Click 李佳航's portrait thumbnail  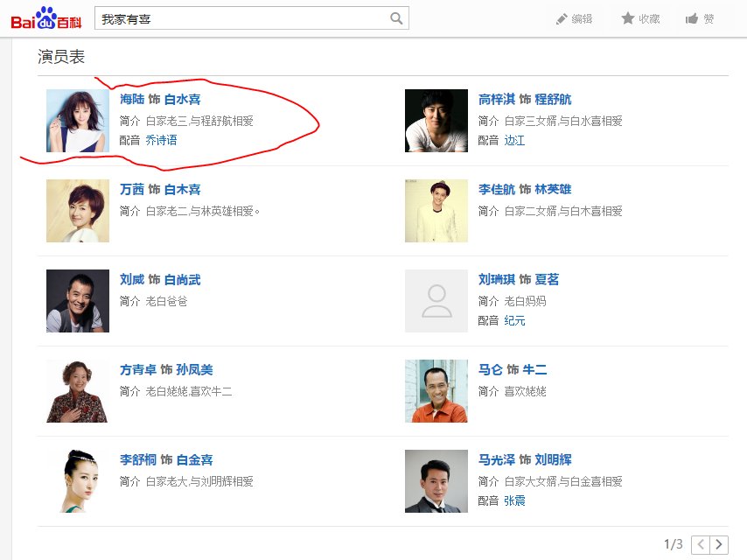(x=436, y=211)
